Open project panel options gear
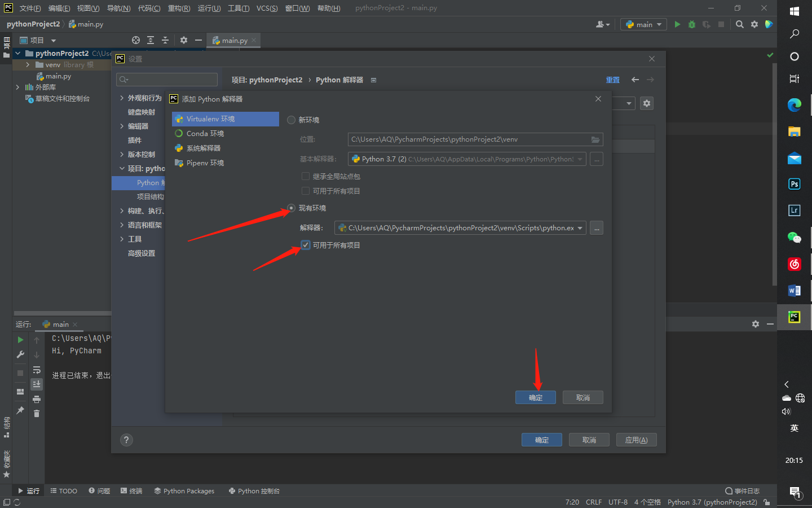Image resolution: width=812 pixels, height=508 pixels. [184, 40]
